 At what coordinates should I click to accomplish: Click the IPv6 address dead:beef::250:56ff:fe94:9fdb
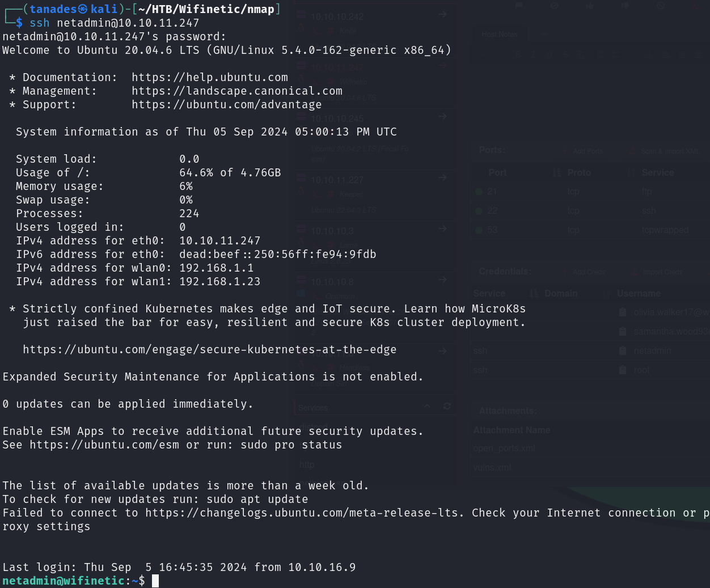278,255
